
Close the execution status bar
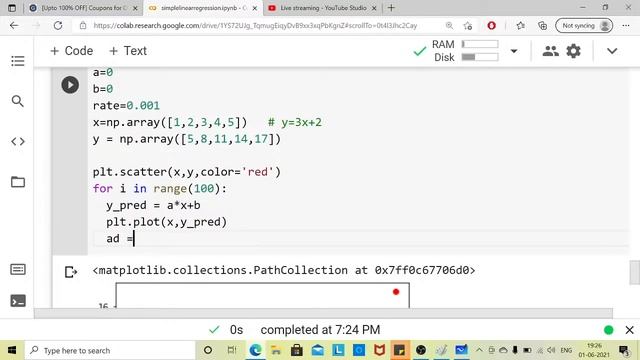pos(629,330)
